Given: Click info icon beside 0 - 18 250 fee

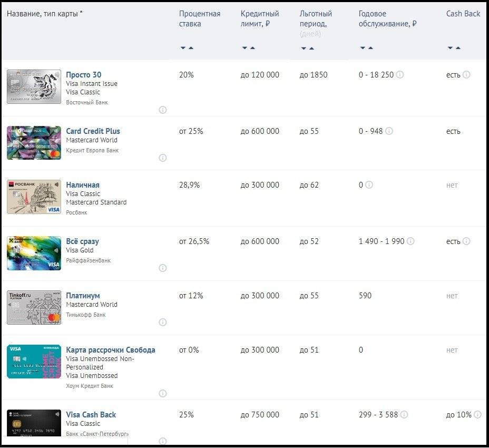Looking at the screenshot, I should [400, 75].
